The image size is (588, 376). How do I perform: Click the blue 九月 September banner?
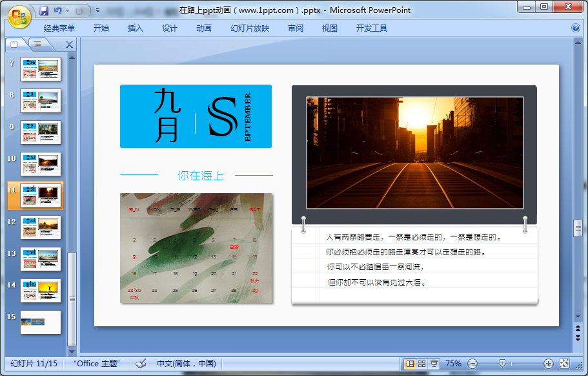pyautogui.click(x=196, y=116)
